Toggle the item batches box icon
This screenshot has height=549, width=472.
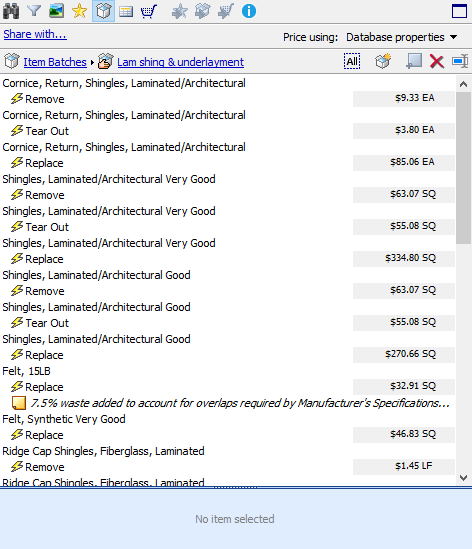pyautogui.click(x=103, y=11)
